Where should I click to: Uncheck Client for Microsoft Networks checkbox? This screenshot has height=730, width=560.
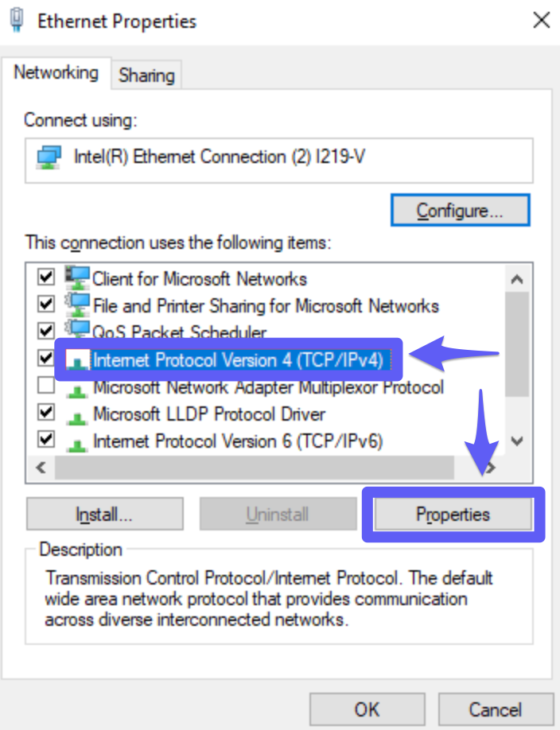45,277
